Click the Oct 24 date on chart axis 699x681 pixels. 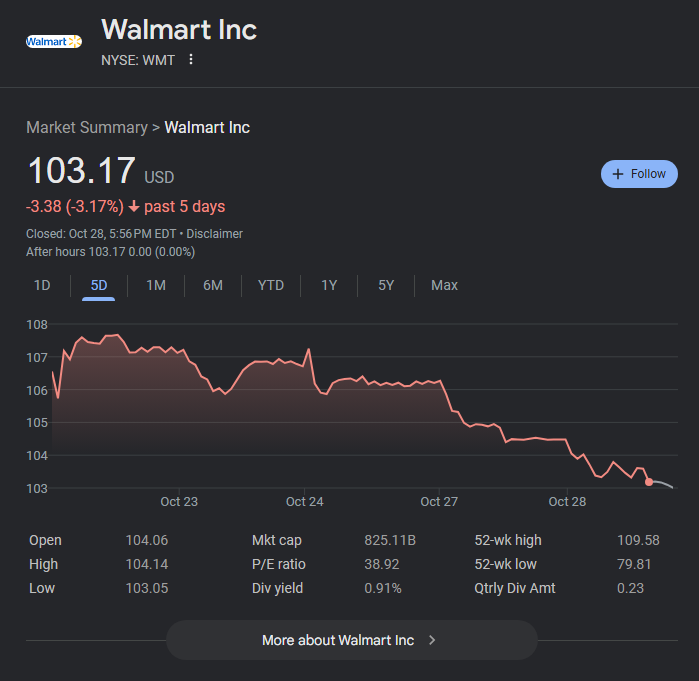coord(304,502)
